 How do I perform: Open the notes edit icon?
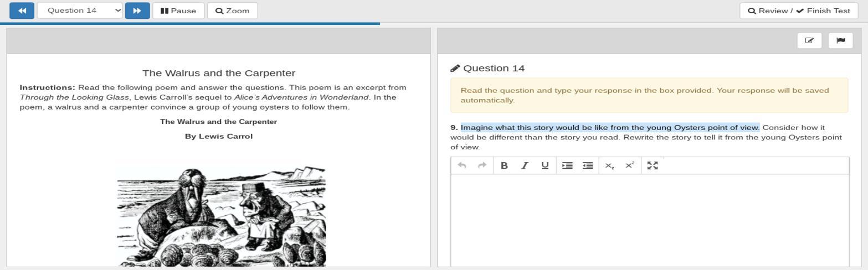pos(809,40)
